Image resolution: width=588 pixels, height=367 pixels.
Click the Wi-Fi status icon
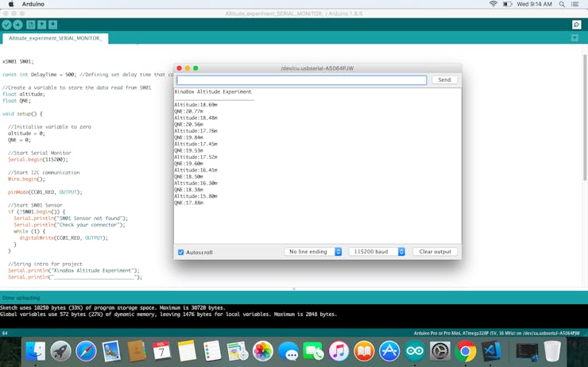493,4
